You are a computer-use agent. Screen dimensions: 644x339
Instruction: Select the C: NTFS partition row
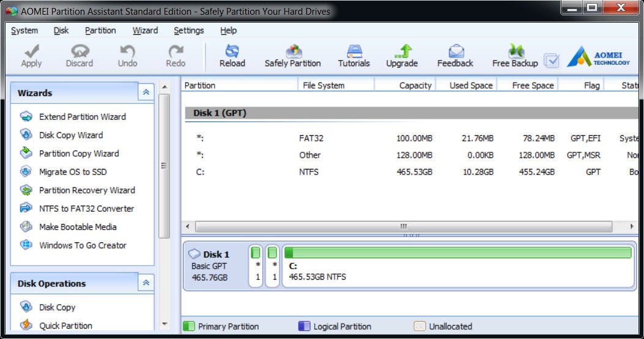412,172
